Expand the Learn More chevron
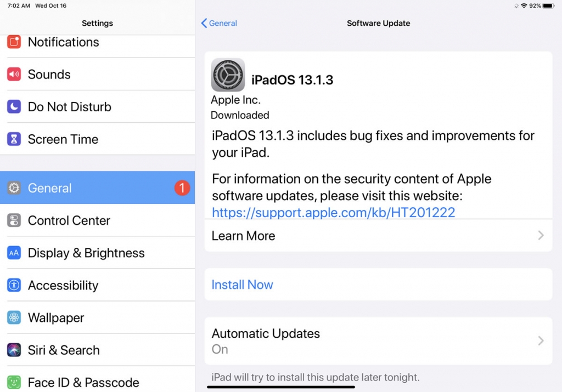This screenshot has height=392, width=562. pyautogui.click(x=541, y=236)
